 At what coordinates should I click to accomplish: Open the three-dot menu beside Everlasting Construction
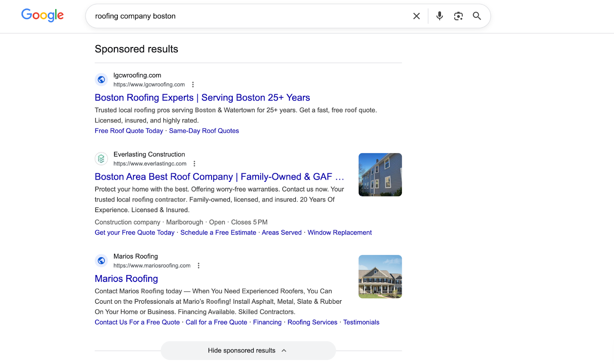tap(195, 163)
